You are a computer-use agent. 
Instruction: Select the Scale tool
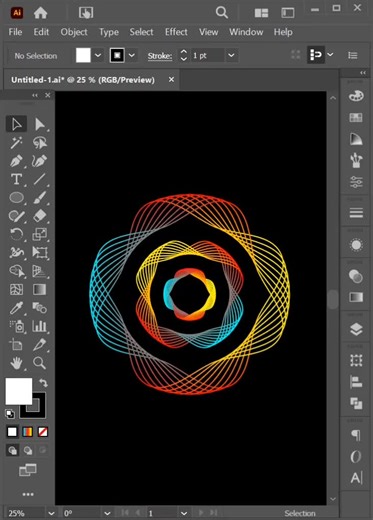pyautogui.click(x=40, y=234)
